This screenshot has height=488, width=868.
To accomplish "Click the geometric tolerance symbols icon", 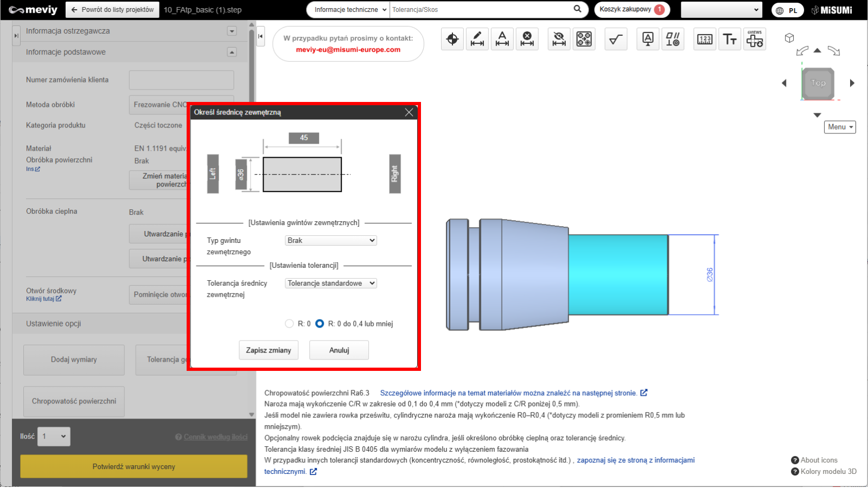I will (673, 39).
